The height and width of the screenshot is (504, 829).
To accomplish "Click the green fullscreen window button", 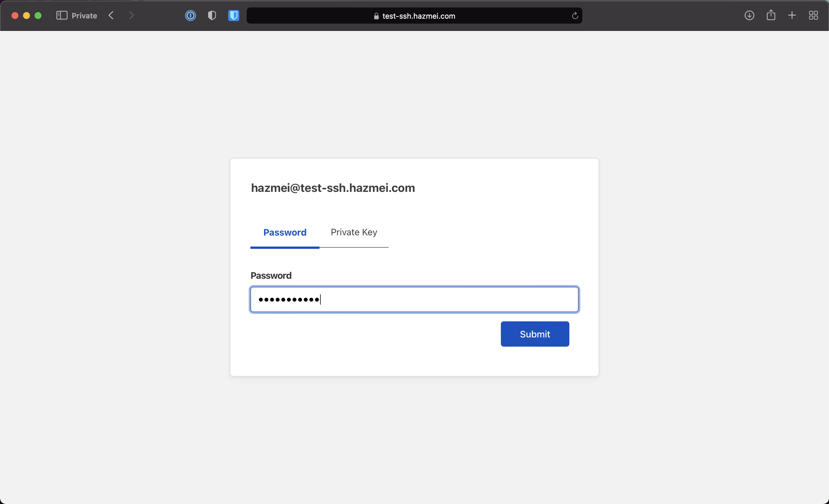I will tap(38, 16).
